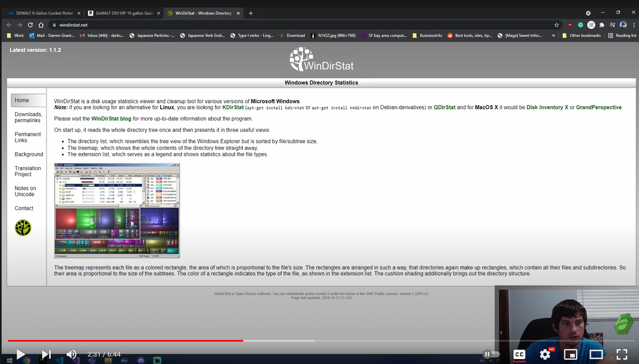Image resolution: width=639 pixels, height=364 pixels.
Task: Click green tree logo in sidebar
Action: pos(23,228)
